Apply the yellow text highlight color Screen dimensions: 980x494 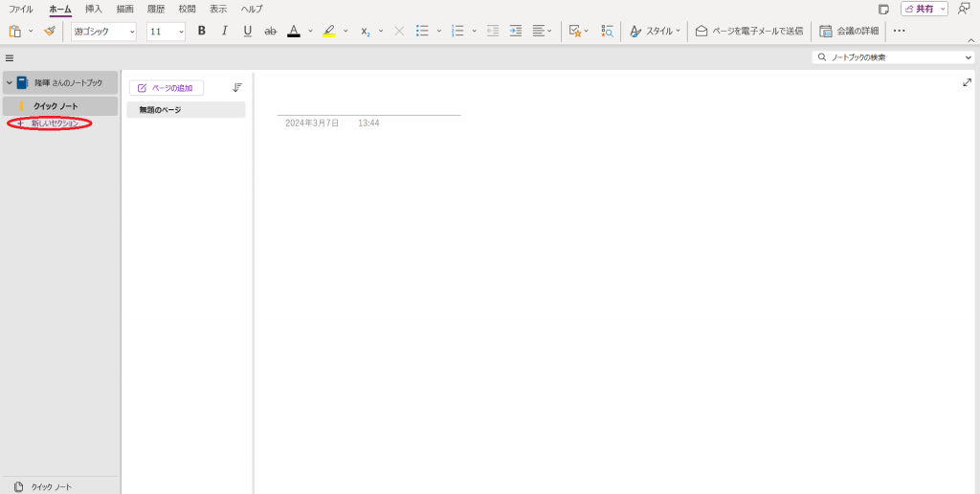click(329, 31)
